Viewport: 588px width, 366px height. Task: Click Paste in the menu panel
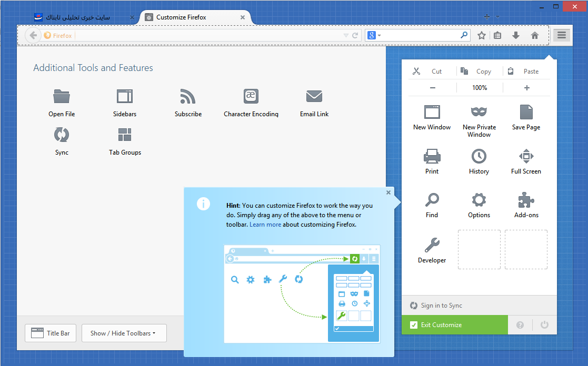pyautogui.click(x=526, y=71)
